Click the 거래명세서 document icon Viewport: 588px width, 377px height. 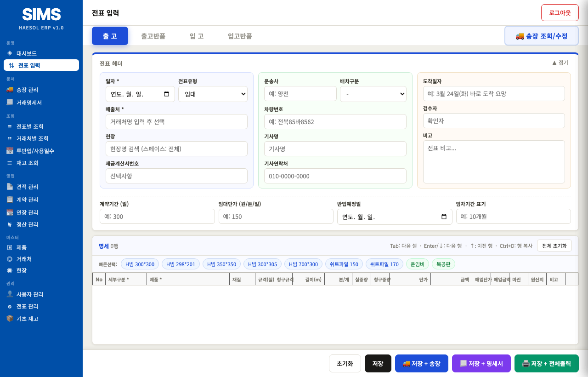[x=10, y=102]
